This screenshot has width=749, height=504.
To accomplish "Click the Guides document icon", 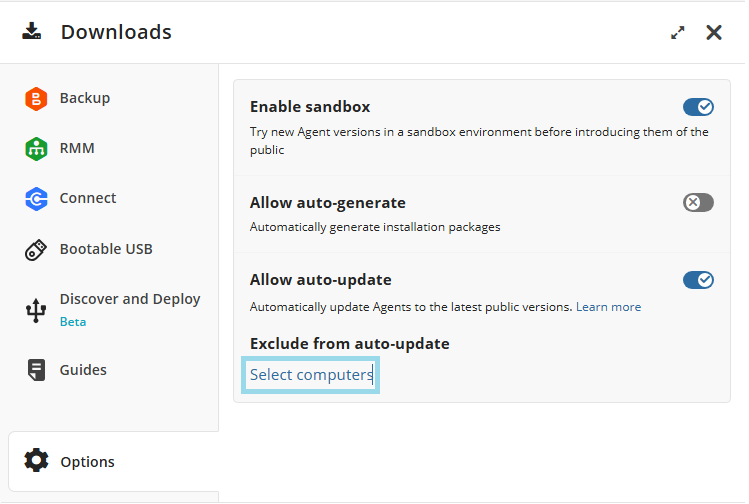I will click(x=36, y=370).
